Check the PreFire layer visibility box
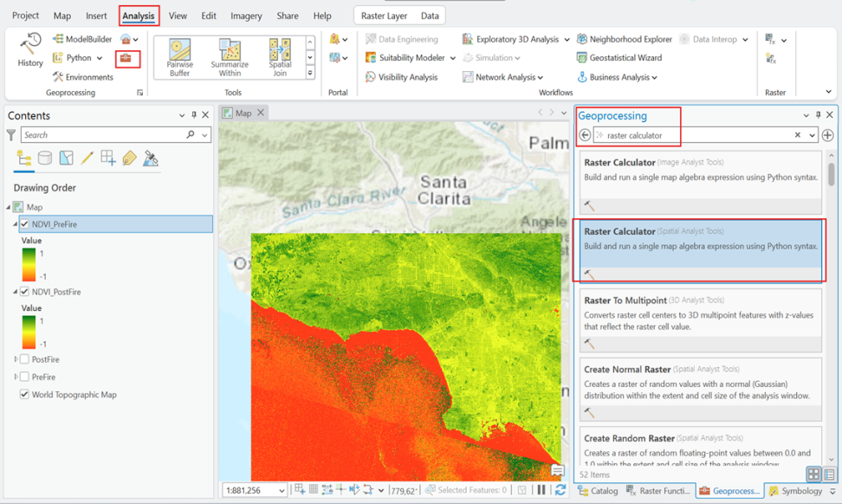 pyautogui.click(x=24, y=377)
